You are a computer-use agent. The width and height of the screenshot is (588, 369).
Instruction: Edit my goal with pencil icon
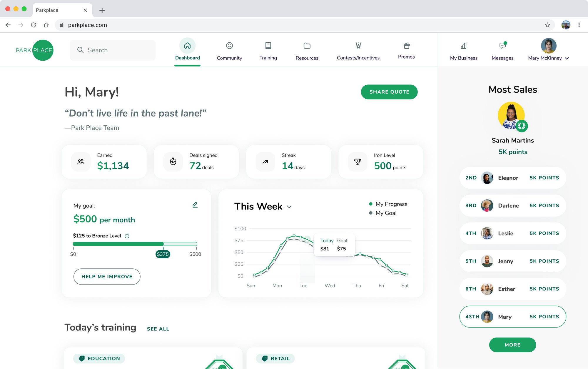point(195,205)
